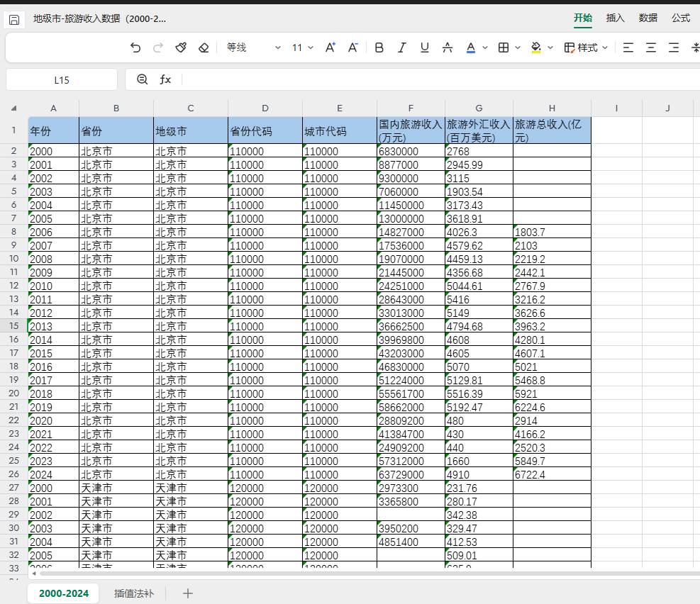Open the 样式 styles button
The height and width of the screenshot is (604, 700).
pos(586,47)
